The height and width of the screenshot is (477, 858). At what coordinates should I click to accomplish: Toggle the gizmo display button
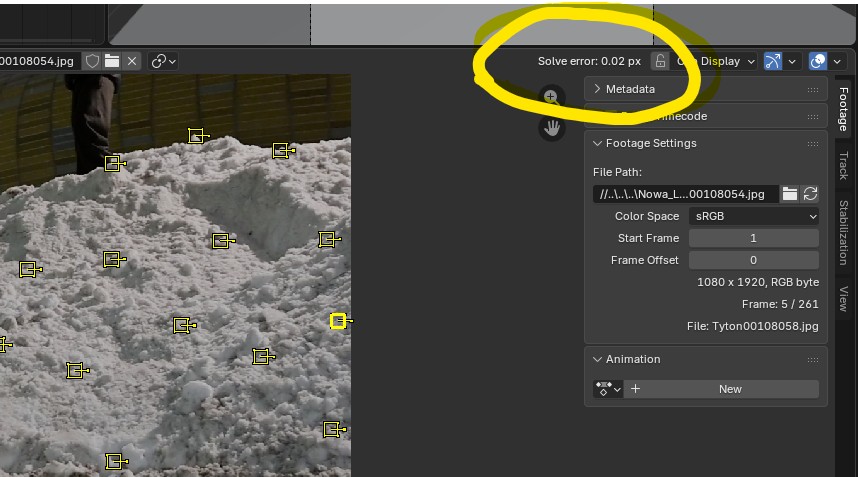(x=773, y=61)
